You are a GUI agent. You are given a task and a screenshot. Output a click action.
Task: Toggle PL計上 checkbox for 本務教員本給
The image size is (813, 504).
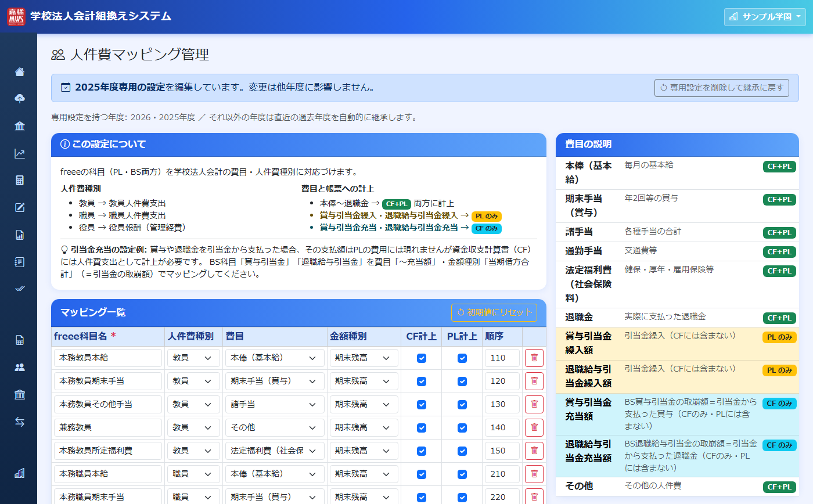462,358
